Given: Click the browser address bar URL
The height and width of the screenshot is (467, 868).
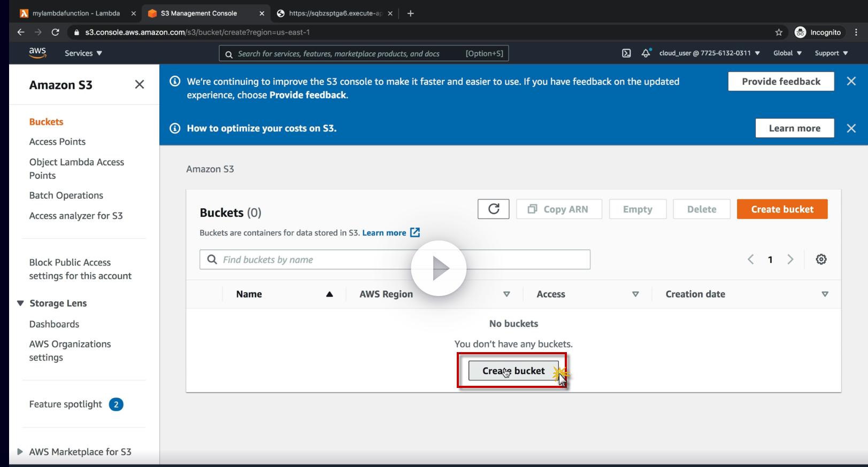Looking at the screenshot, I should 197,32.
